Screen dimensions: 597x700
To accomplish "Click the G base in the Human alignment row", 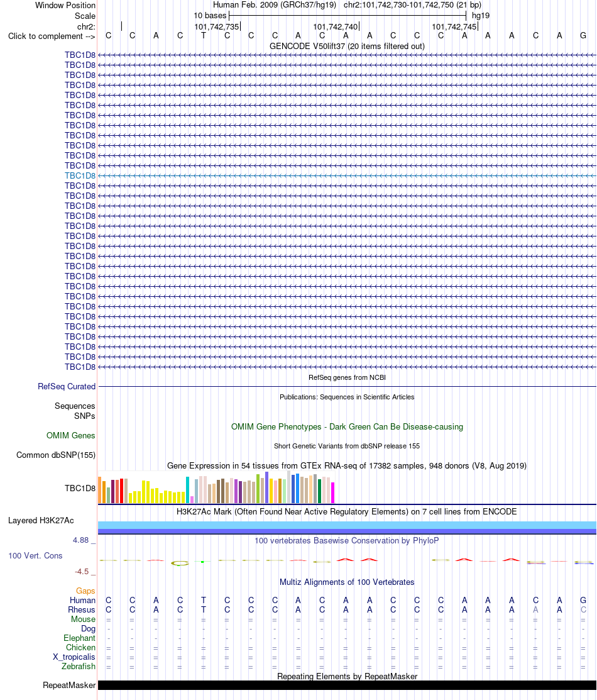I will coord(583,600).
